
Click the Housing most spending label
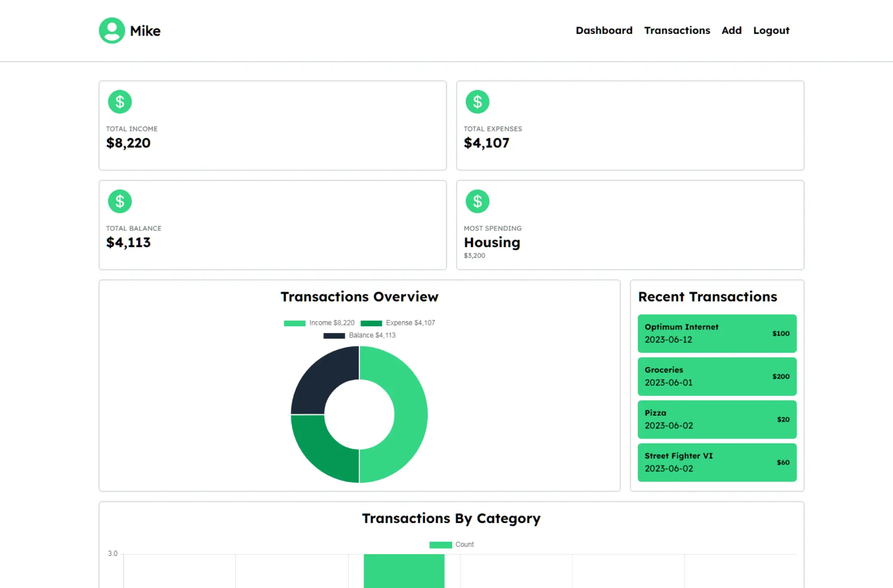coord(492,242)
